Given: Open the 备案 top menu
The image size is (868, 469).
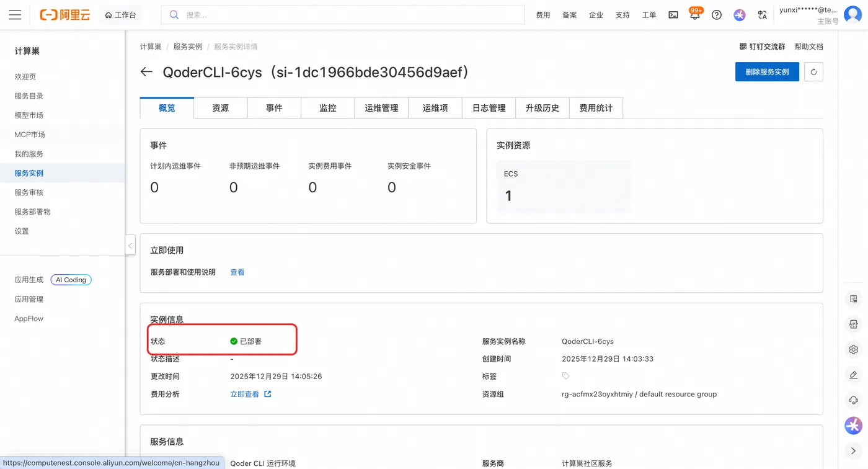Looking at the screenshot, I should pyautogui.click(x=570, y=15).
